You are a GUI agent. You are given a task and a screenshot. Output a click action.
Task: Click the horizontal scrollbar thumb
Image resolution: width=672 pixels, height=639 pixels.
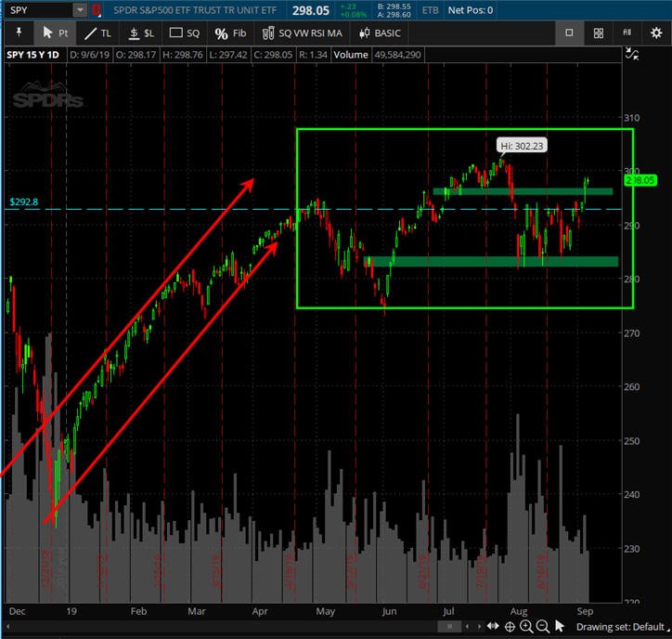click(449, 627)
